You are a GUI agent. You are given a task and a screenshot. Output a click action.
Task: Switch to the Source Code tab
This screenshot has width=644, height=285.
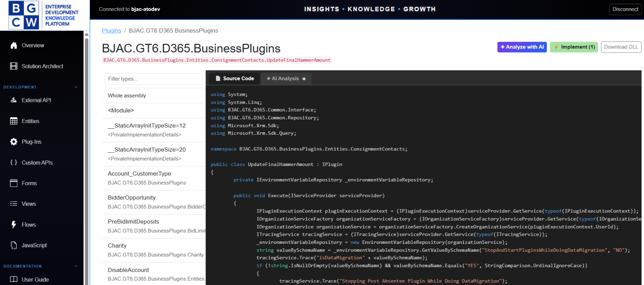click(234, 79)
